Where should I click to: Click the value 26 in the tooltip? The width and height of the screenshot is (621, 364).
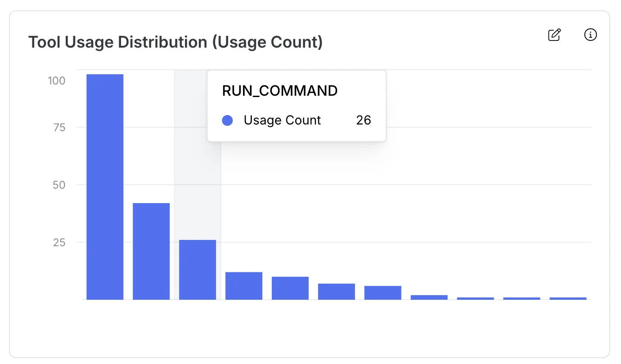(x=364, y=120)
